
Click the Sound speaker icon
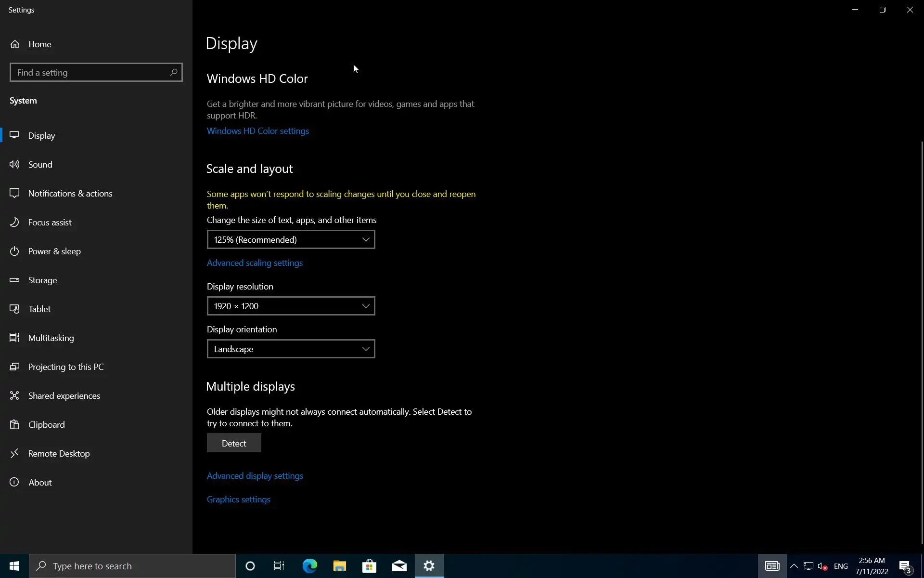14,165
